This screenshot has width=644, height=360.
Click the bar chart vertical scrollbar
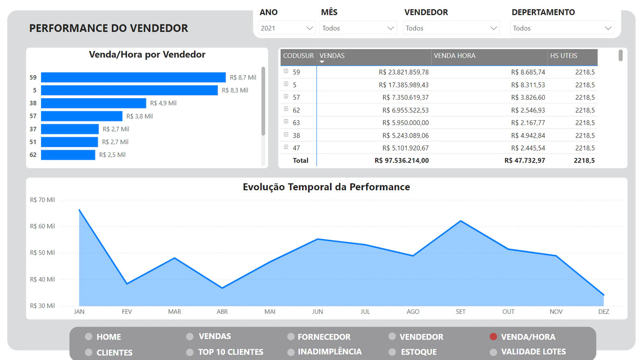(x=263, y=101)
